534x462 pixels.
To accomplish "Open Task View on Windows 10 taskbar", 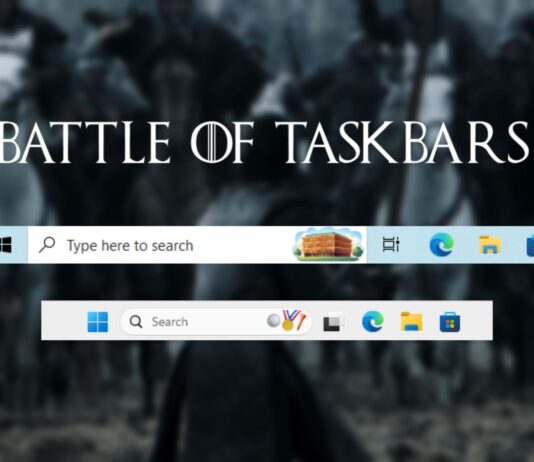I will (x=391, y=244).
